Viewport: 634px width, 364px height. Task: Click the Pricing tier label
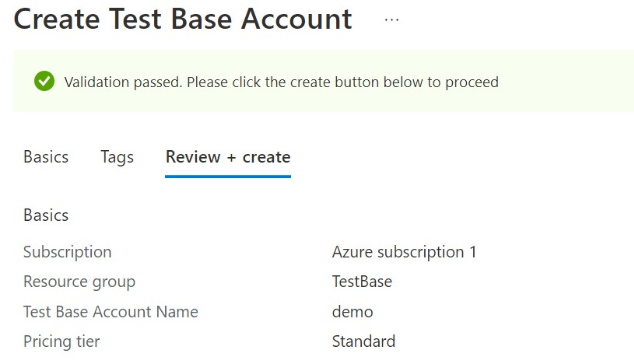pos(61,341)
